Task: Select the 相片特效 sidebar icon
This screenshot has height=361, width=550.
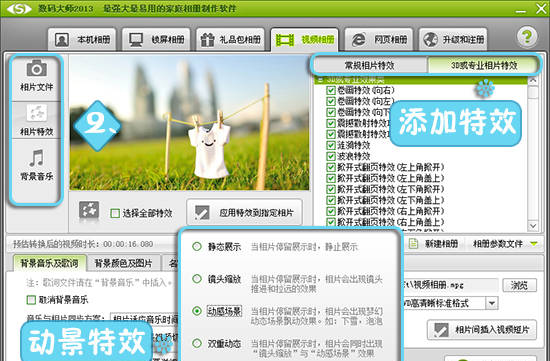Action: (x=36, y=113)
